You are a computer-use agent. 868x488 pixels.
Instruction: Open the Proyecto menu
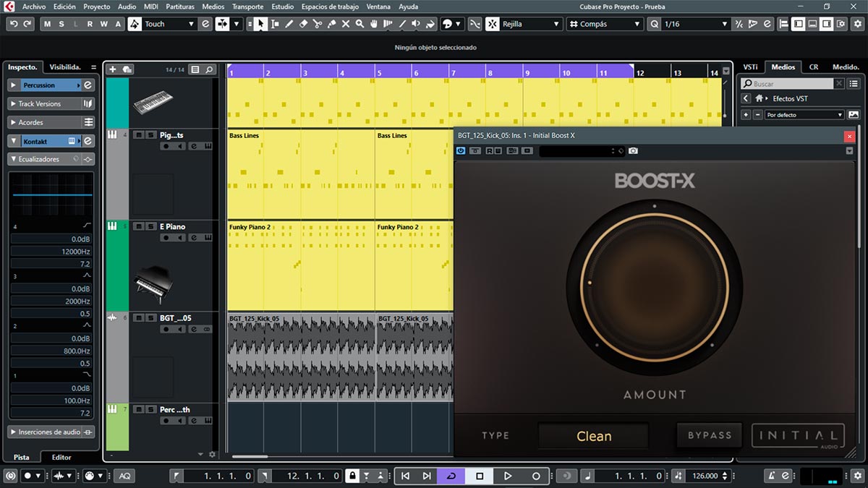coord(97,7)
